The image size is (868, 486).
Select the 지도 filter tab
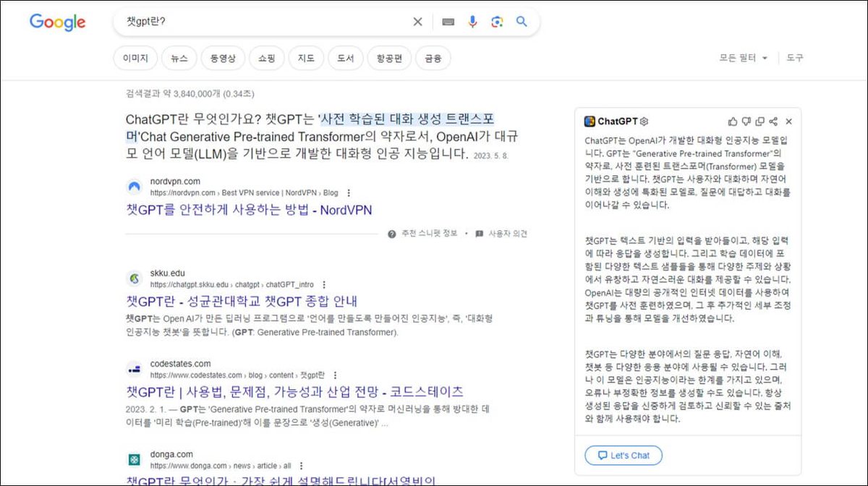pos(306,59)
